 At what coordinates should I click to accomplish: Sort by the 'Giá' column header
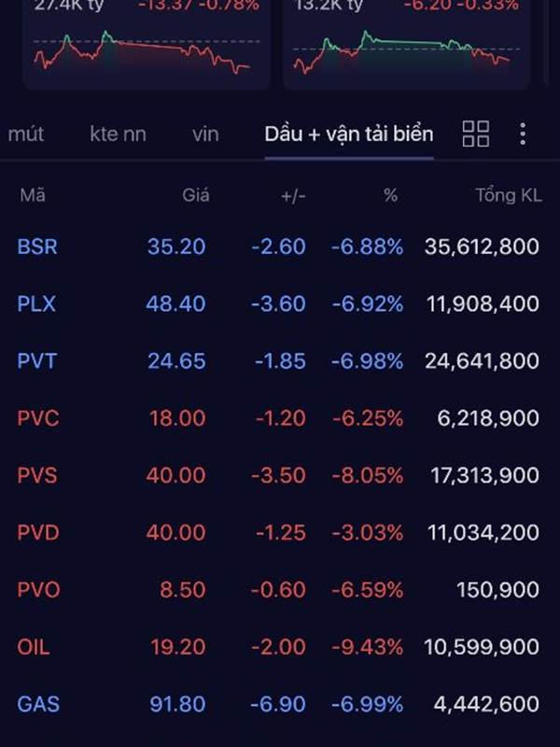[x=195, y=195]
